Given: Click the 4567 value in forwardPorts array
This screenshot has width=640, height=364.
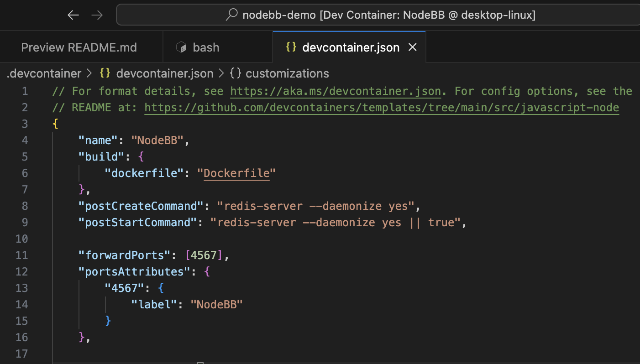Looking at the screenshot, I should pyautogui.click(x=204, y=255).
